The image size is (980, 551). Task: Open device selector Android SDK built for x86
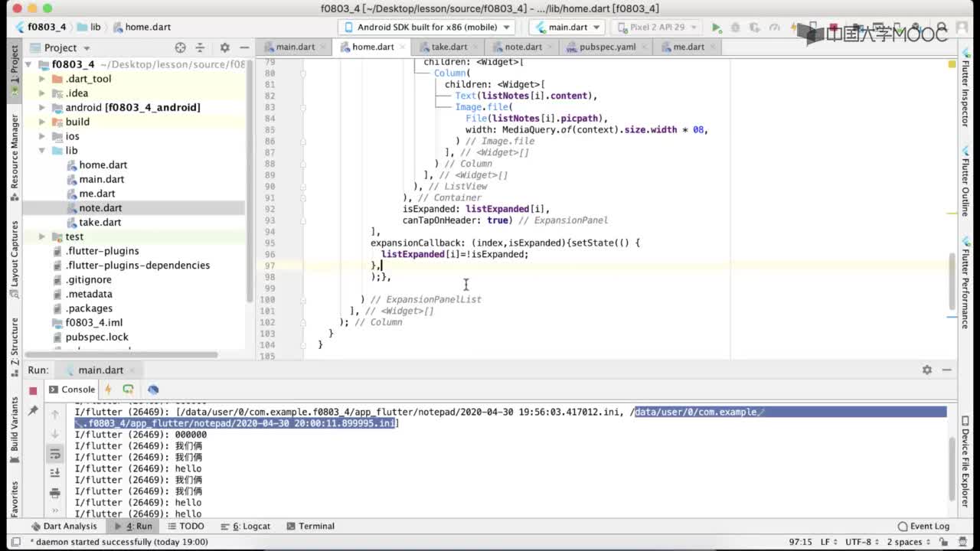426,27
